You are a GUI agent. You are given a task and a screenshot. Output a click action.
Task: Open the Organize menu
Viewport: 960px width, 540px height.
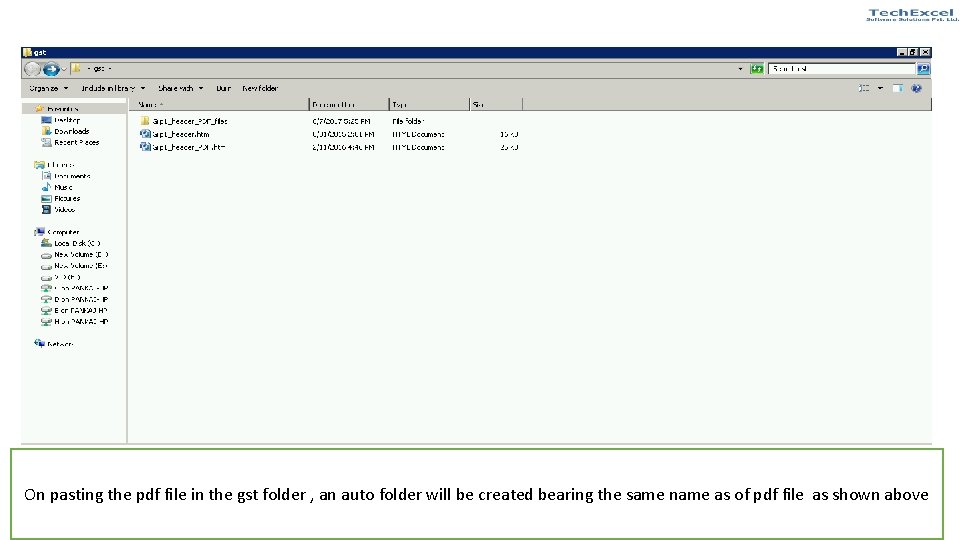48,88
